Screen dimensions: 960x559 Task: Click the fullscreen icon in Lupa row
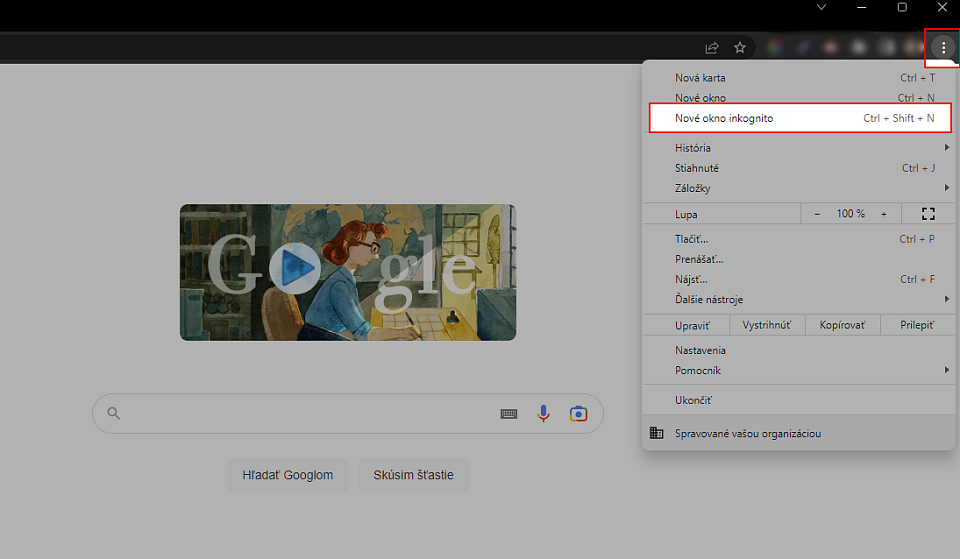tap(928, 214)
